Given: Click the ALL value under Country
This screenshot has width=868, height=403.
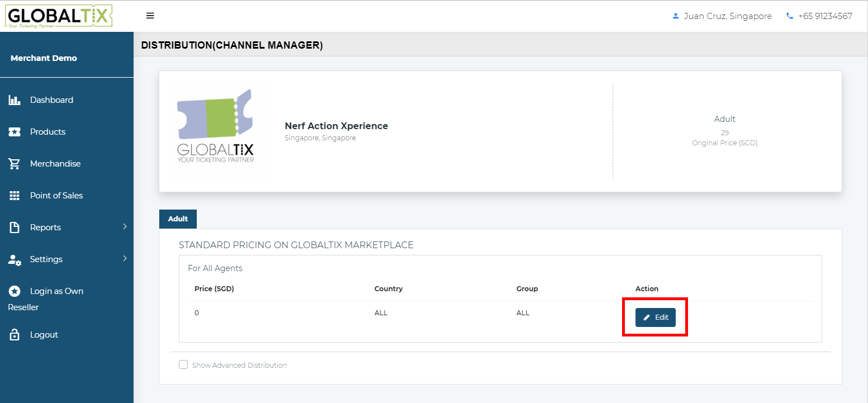Looking at the screenshot, I should tap(381, 313).
